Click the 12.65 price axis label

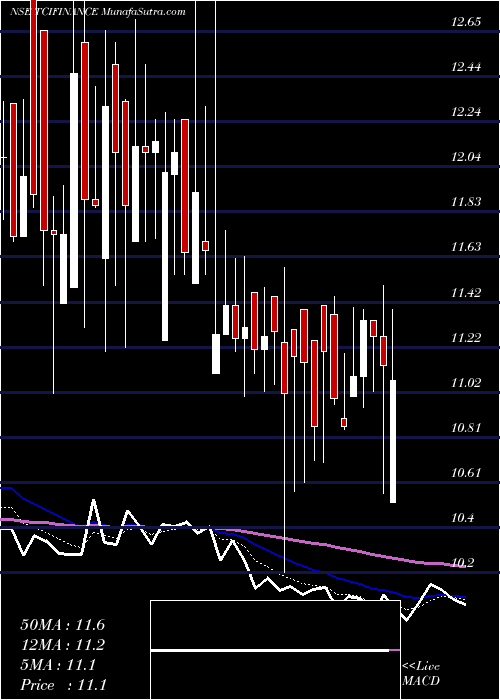pos(466,22)
